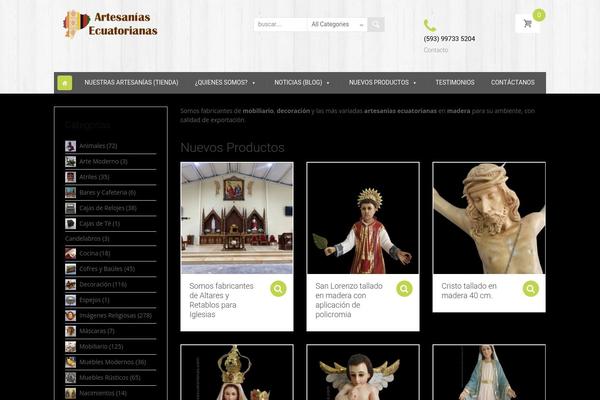The height and width of the screenshot is (400, 600).
Task: Click the Imágenes Religiosas category icon
Action: (70, 315)
